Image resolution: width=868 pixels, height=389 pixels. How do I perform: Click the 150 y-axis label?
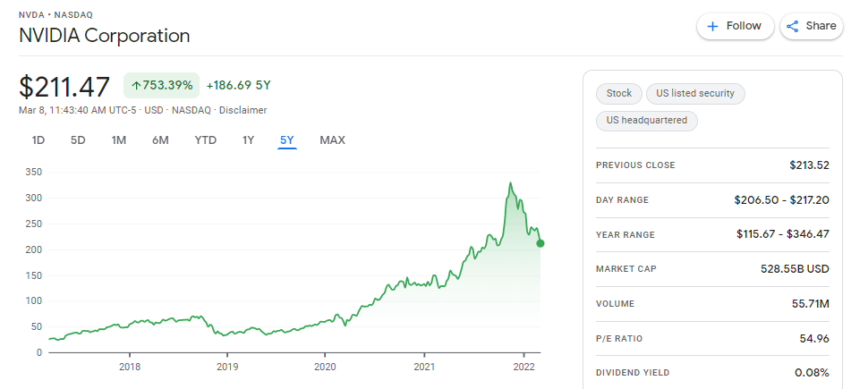pos(33,275)
